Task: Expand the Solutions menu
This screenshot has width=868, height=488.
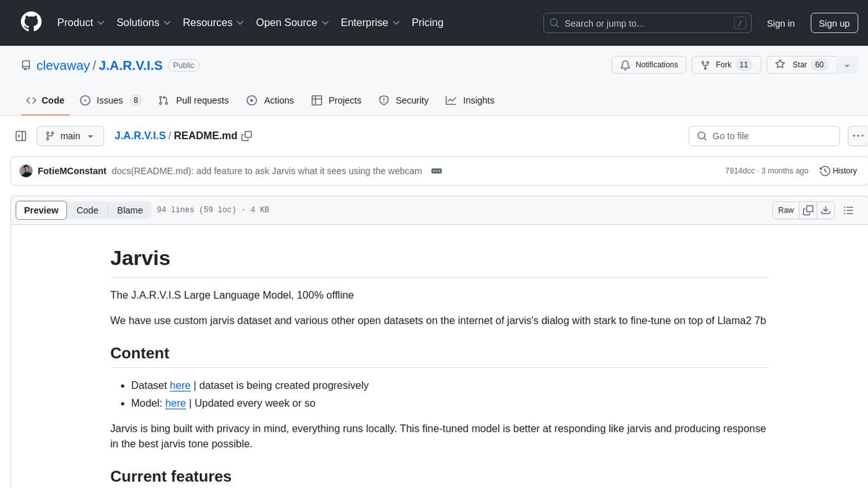Action: (144, 22)
